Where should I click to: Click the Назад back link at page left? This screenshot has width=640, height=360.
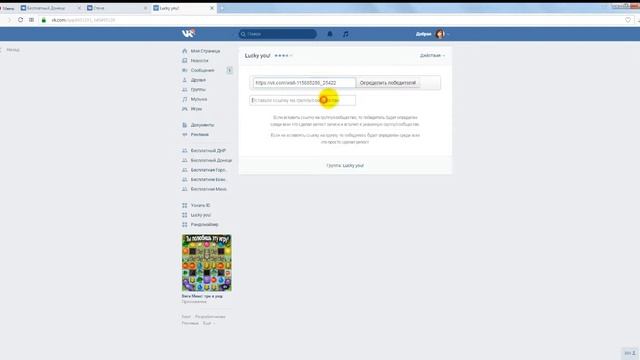[13, 49]
